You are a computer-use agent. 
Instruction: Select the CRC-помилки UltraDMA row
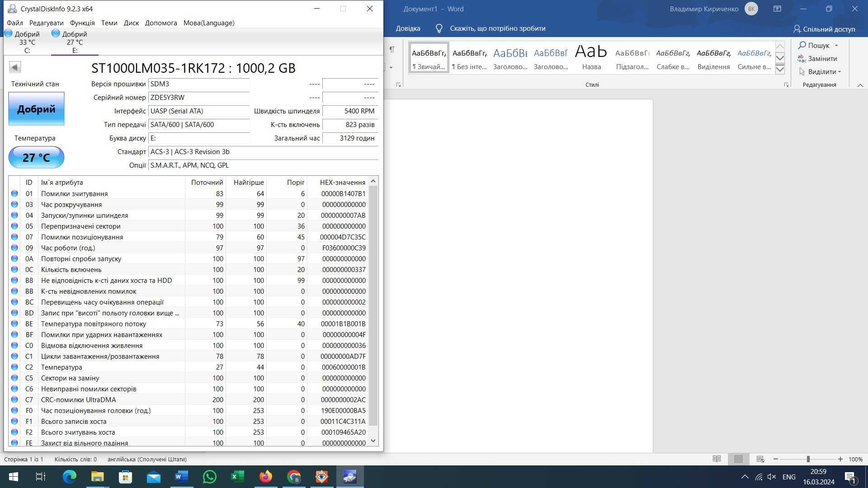coord(189,399)
